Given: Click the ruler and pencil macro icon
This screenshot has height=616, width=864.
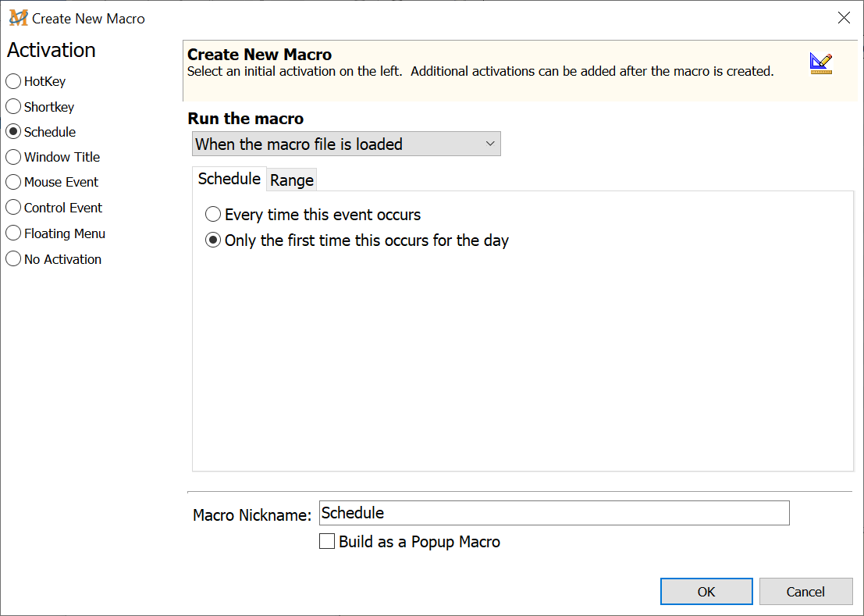Looking at the screenshot, I should (x=820, y=63).
